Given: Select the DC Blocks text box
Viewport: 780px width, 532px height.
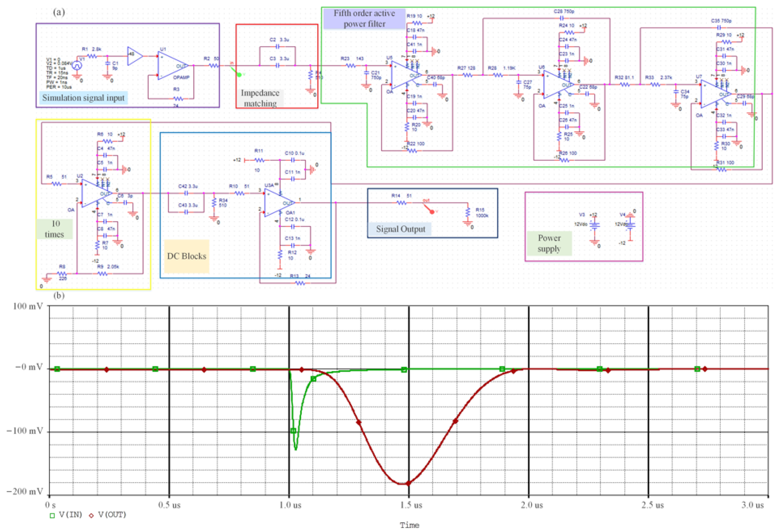Looking at the screenshot, I should 187,256.
